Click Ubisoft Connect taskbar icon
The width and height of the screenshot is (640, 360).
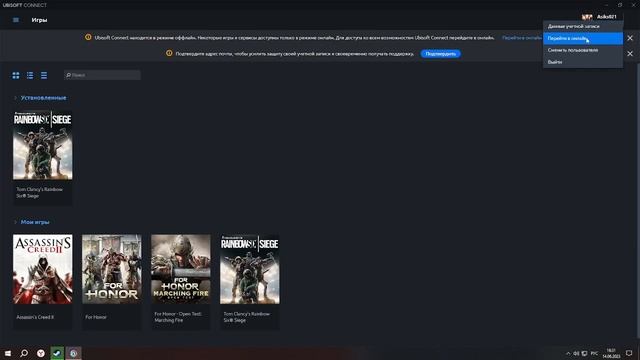coord(73,353)
